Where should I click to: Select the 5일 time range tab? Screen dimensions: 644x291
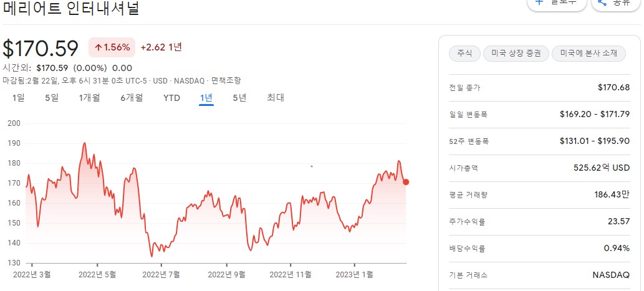tap(52, 98)
